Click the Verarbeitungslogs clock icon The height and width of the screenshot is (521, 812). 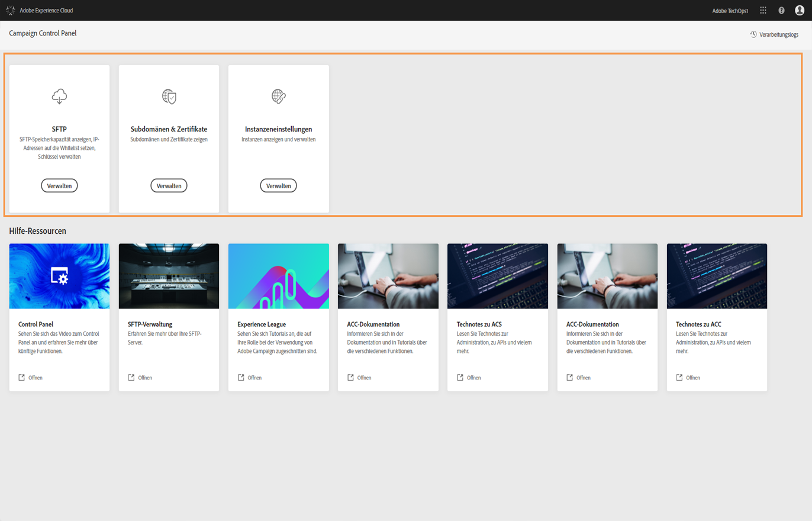tap(753, 34)
